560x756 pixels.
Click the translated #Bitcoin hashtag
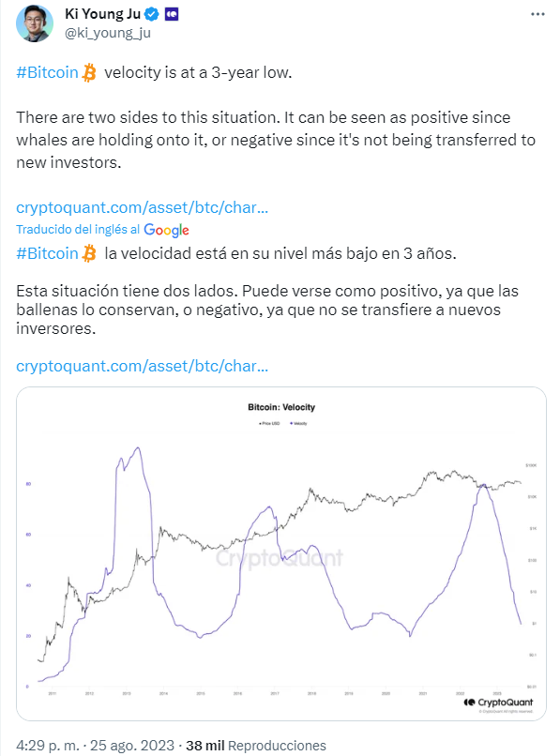coord(47,253)
